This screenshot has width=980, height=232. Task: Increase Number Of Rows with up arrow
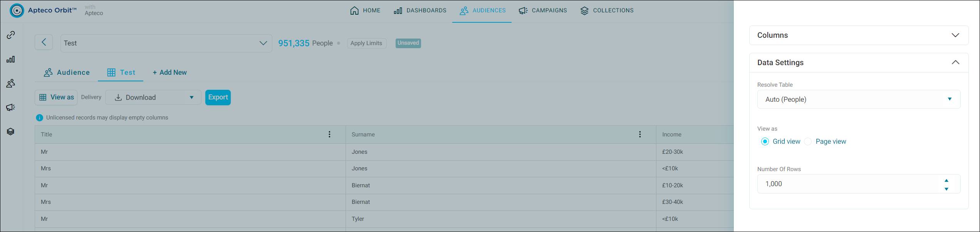pyautogui.click(x=946, y=180)
